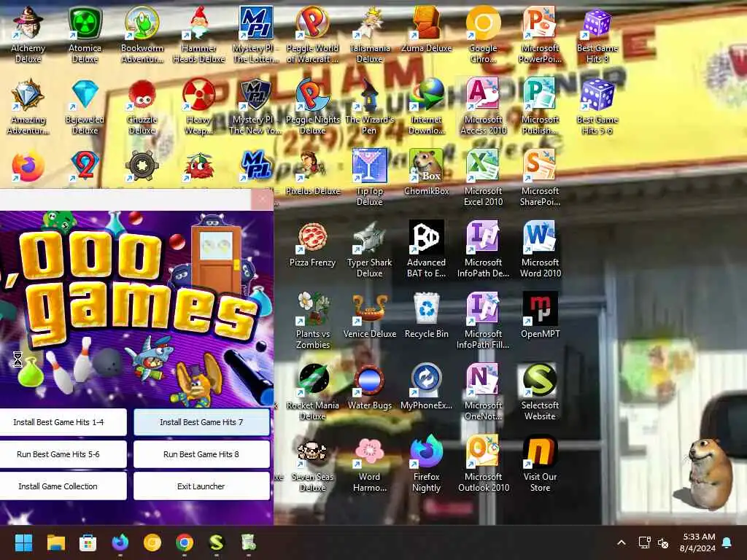Open the Typer Shark Deluxe icon
Viewport: 747px width, 560px height.
(370, 249)
